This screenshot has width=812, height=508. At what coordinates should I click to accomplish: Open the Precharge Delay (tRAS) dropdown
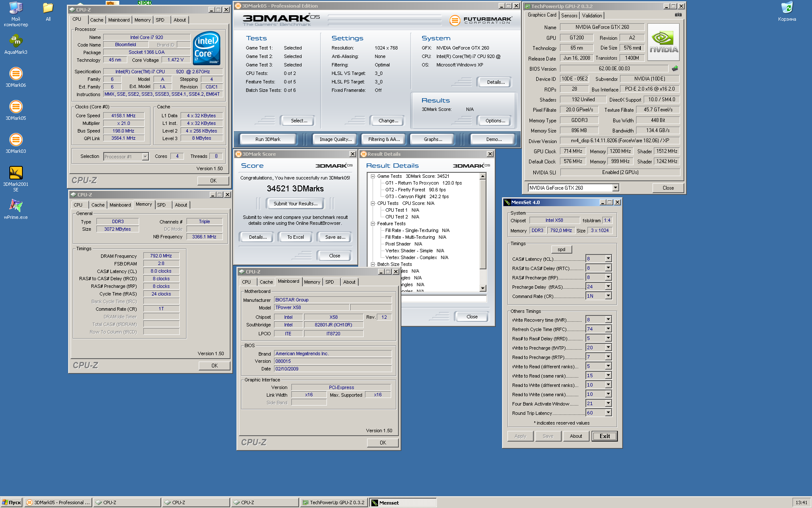pos(608,287)
